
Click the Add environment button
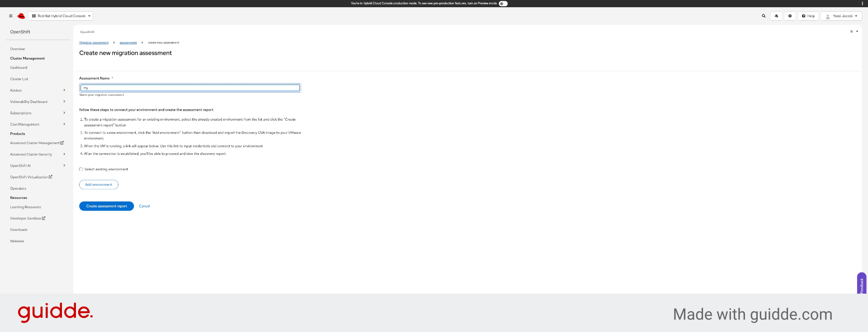tap(99, 185)
